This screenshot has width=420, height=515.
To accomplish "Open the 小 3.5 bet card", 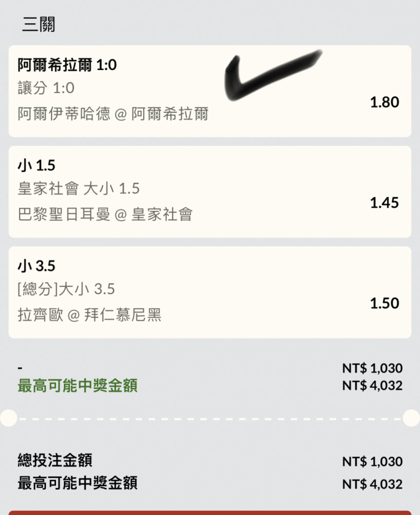I will pos(210,293).
